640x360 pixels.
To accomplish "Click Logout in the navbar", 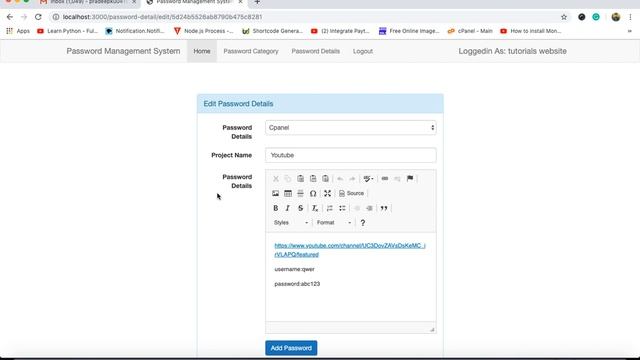I will (x=363, y=51).
